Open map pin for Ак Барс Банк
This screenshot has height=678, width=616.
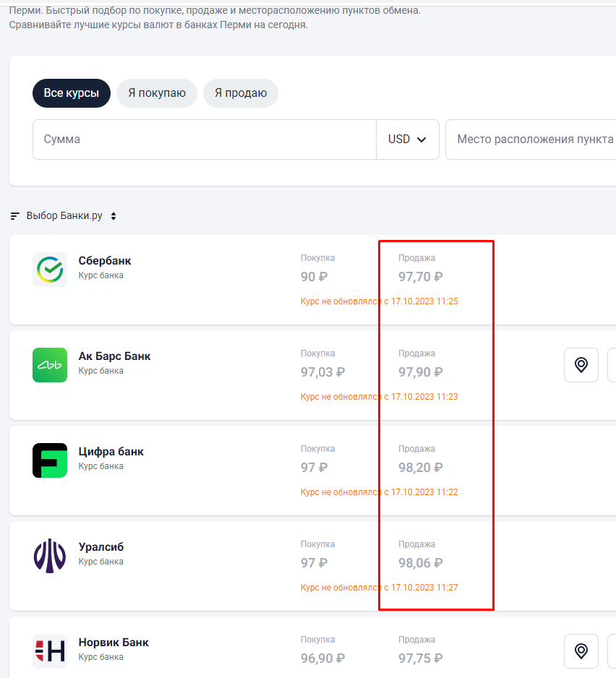581,365
